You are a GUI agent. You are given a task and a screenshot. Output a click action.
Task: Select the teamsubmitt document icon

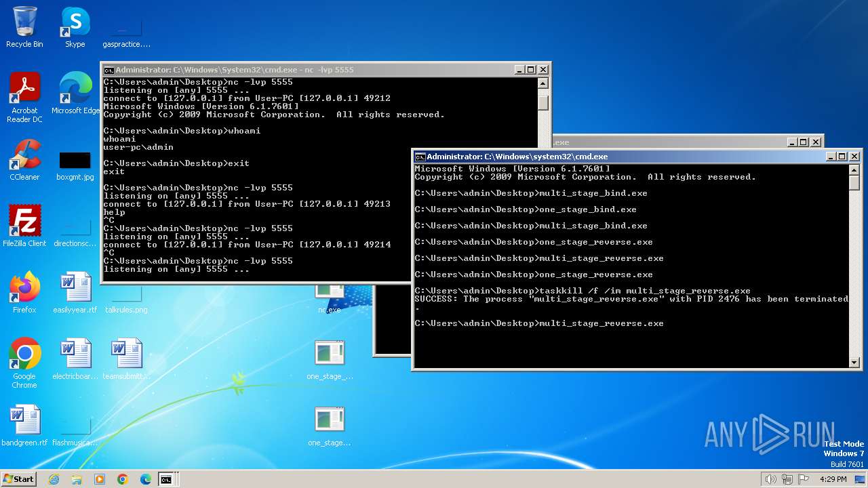pyautogui.click(x=126, y=359)
